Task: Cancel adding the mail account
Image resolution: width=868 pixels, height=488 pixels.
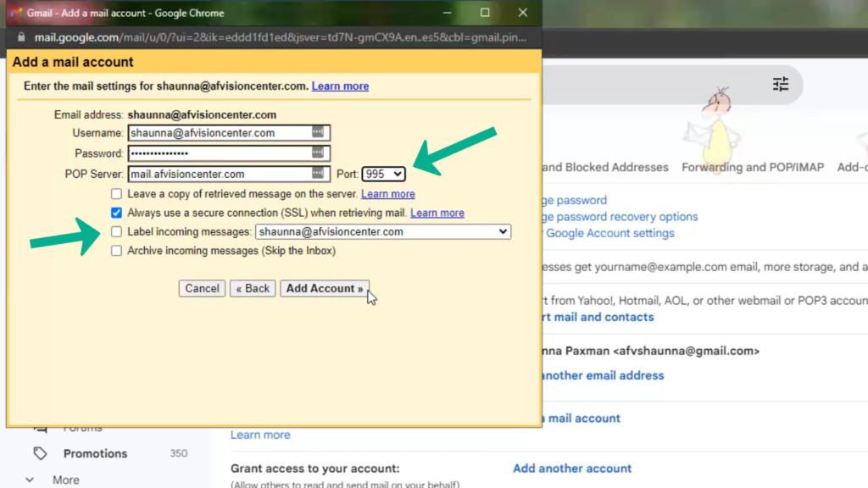Action: coord(202,288)
